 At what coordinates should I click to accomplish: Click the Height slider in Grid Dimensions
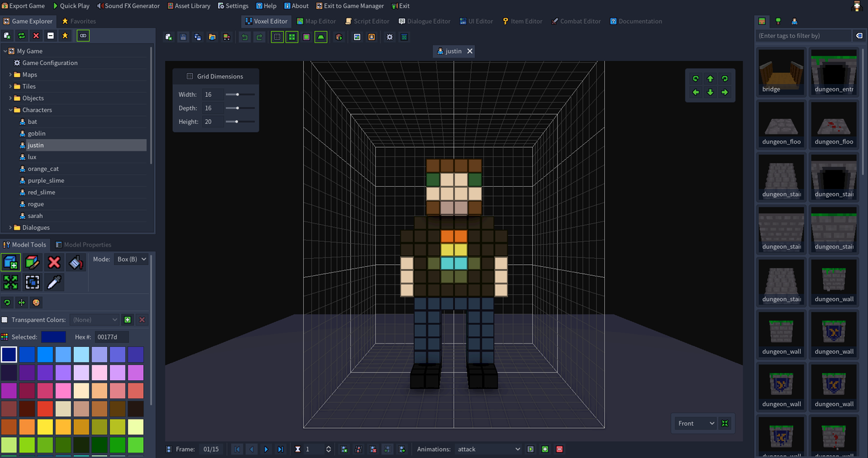[240, 122]
